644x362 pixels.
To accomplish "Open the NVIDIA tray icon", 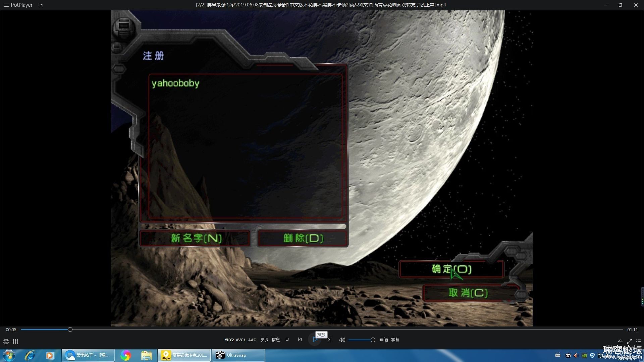I will click(x=584, y=355).
